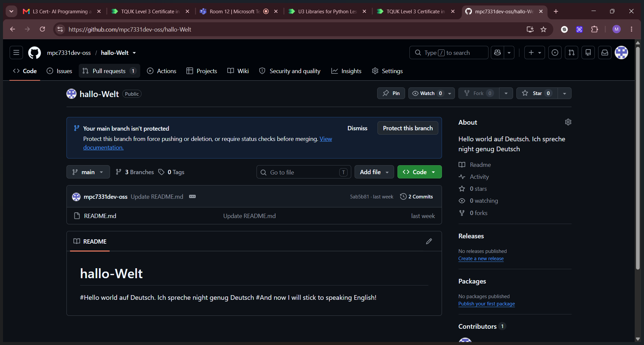Expand the Copilot dropdown arrow
Image resolution: width=644 pixels, height=345 pixels.
coord(509,53)
